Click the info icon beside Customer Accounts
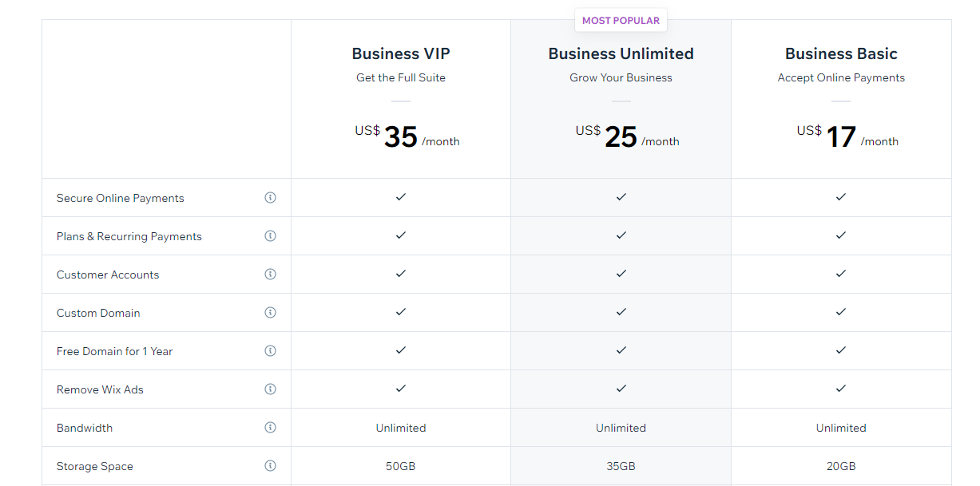The height and width of the screenshot is (486, 980). 270,274
